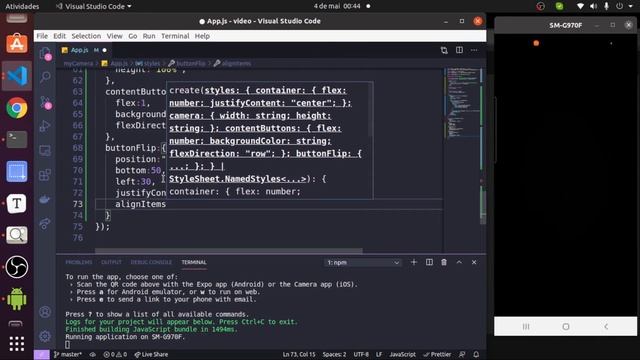
Task: Change file encoding UTF-8
Action: click(x=361, y=354)
